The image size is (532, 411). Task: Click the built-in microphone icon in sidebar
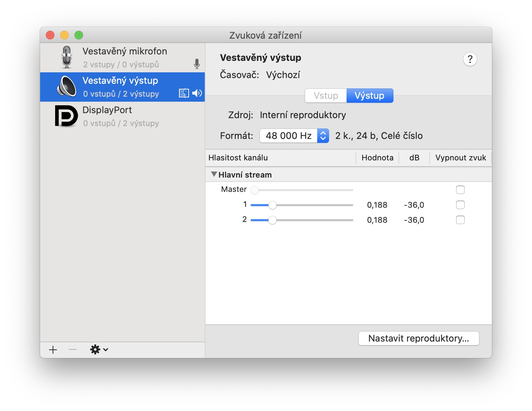[67, 57]
